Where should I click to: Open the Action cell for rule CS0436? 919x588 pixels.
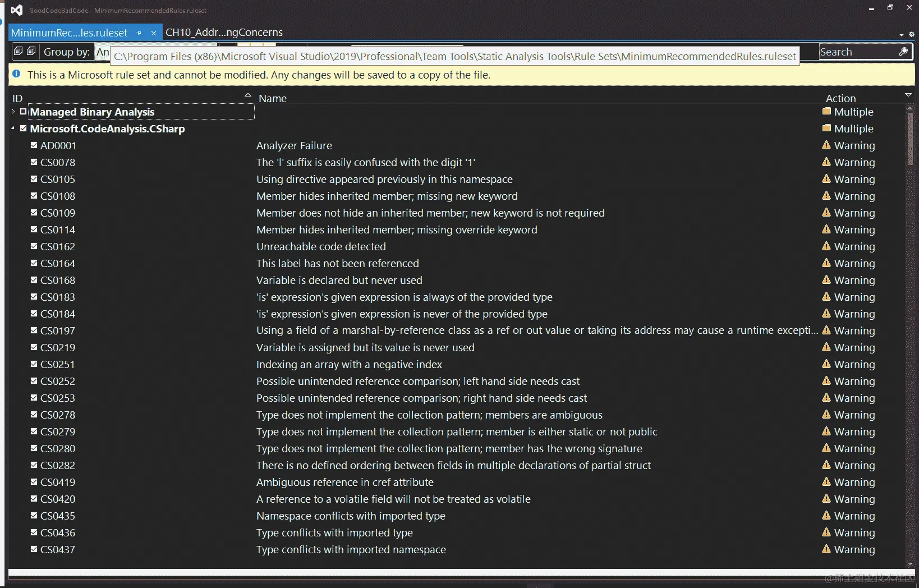pyautogui.click(x=849, y=532)
